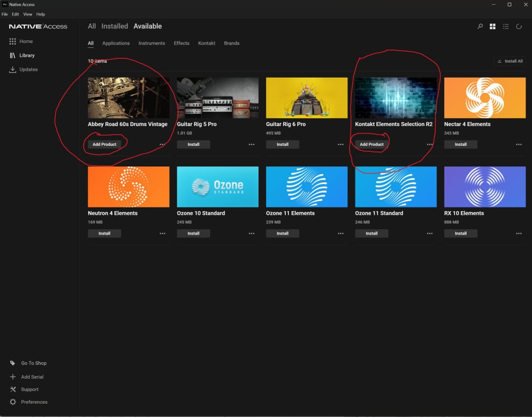Click Add Serial plus icon
This screenshot has width=532, height=417.
click(x=13, y=377)
